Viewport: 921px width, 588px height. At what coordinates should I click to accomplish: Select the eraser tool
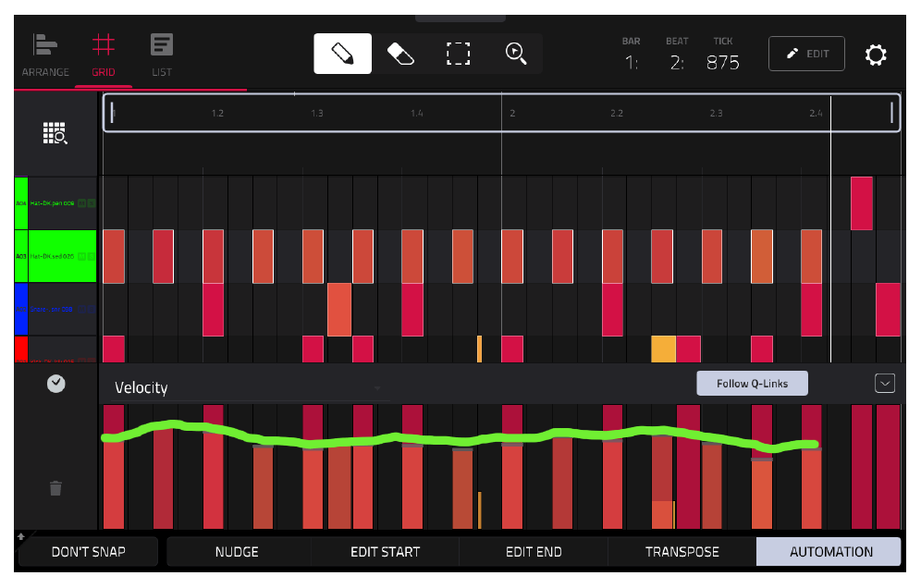(x=400, y=54)
